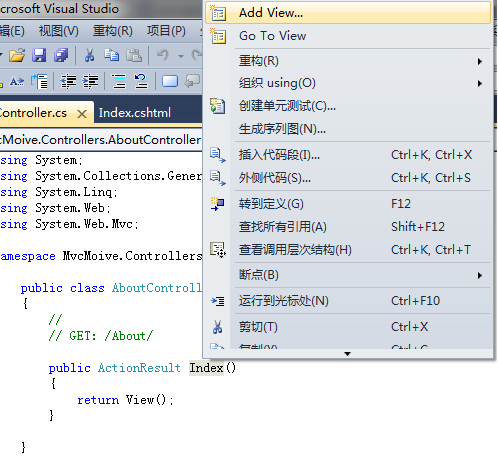Choose 创建单元测试(C)... menu item
Screen dimensions: 498x464
click(x=348, y=106)
